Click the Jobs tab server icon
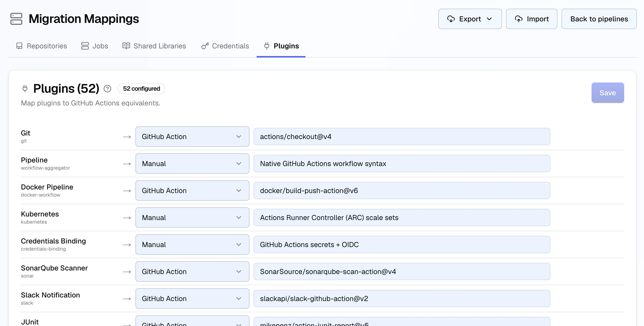This screenshot has width=644, height=326. click(x=85, y=46)
